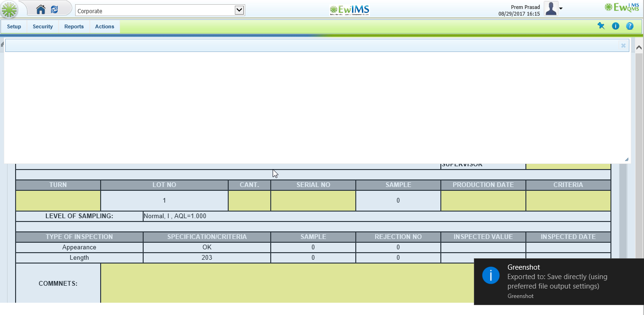Click the TYPE OF INSPECTION header

pos(79,237)
